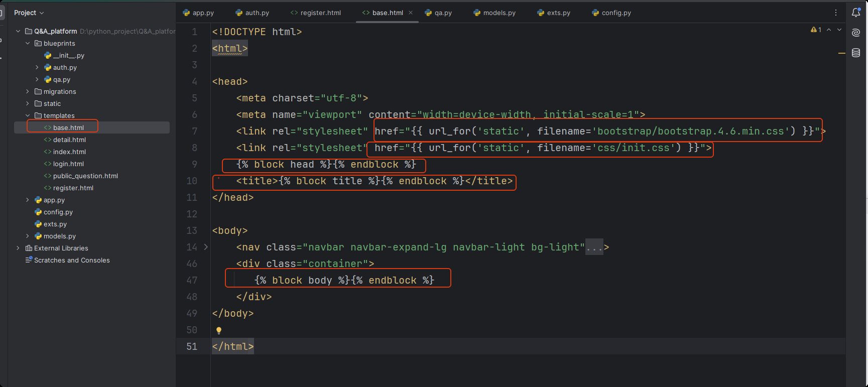The height and width of the screenshot is (387, 868).
Task: Click the closing </div> tag
Action: 254,297
